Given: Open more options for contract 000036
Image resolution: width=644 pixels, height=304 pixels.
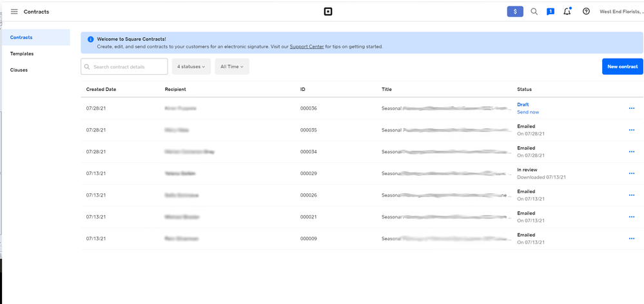Looking at the screenshot, I should 631,108.
